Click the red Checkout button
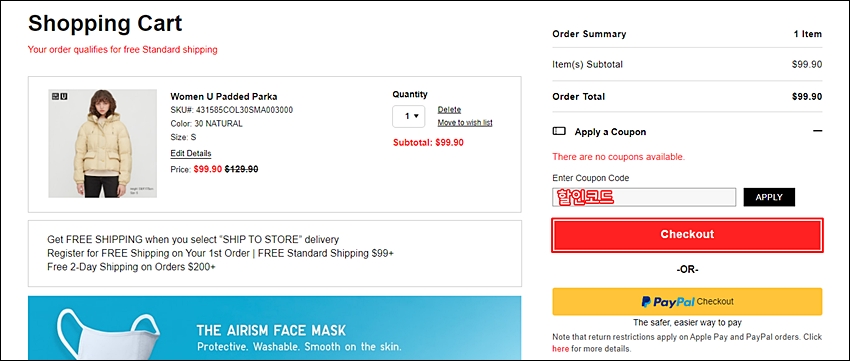 [687, 235]
